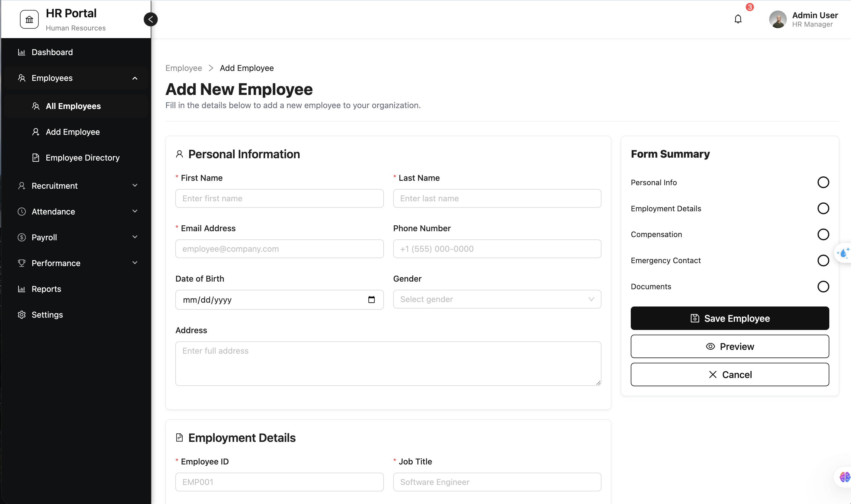
Task: Focus the Phone Number input field
Action: [497, 249]
